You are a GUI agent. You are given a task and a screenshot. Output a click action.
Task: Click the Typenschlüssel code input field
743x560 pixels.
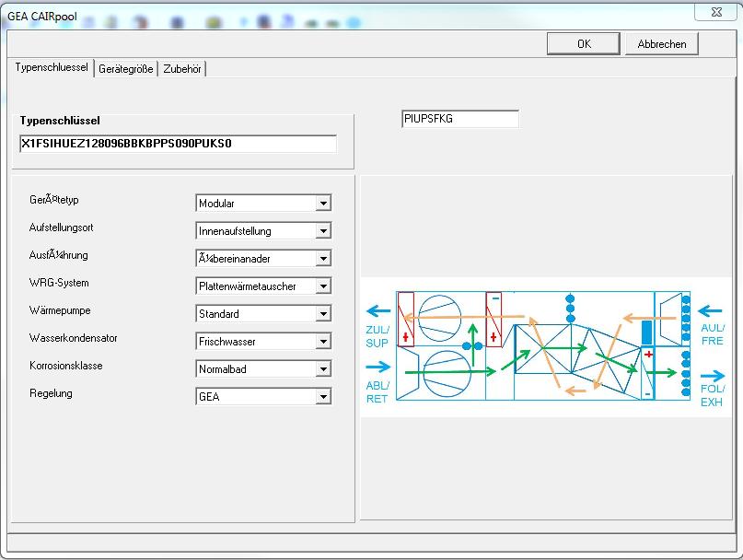click(179, 144)
